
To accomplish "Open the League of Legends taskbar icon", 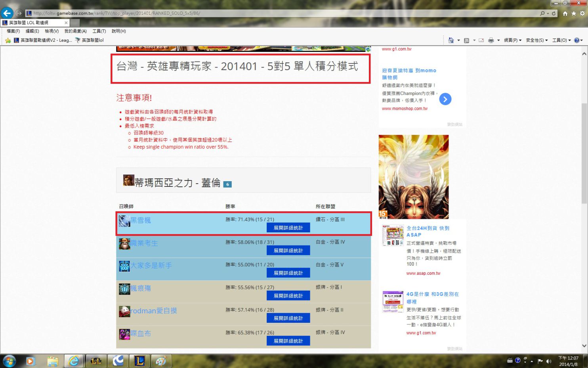I will tap(139, 361).
